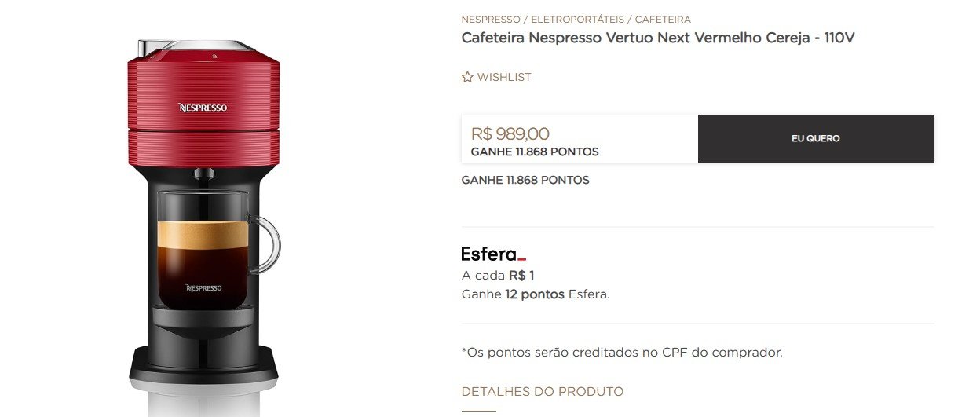Click the product title Cafeteira Nespresso Vertuo Next
Viewport: 980px width, 417px height.
pyautogui.click(x=658, y=38)
